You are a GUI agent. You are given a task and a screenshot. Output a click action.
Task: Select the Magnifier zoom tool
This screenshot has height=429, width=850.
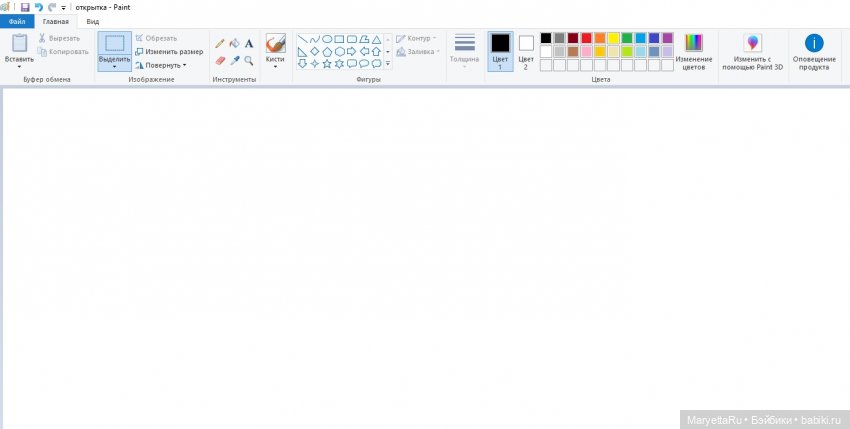(x=249, y=61)
